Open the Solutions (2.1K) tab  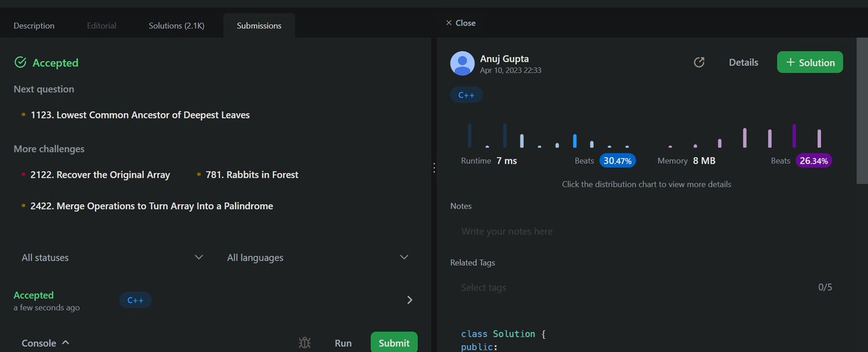coord(176,25)
